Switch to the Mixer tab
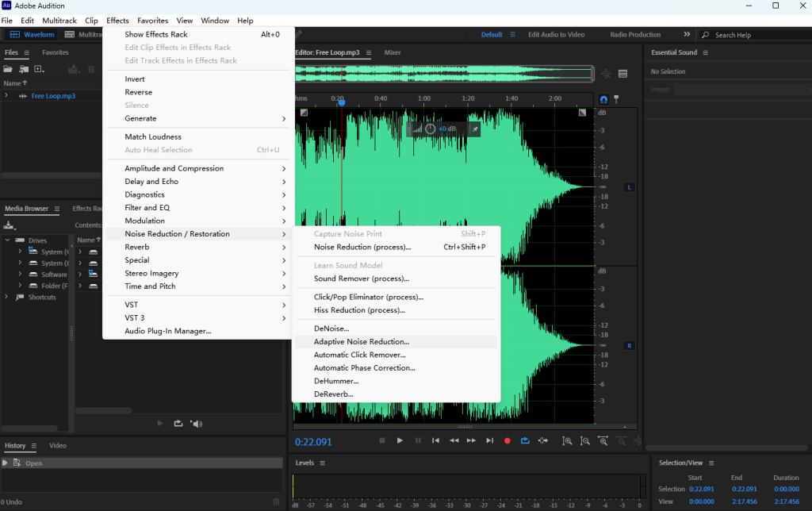 (393, 52)
